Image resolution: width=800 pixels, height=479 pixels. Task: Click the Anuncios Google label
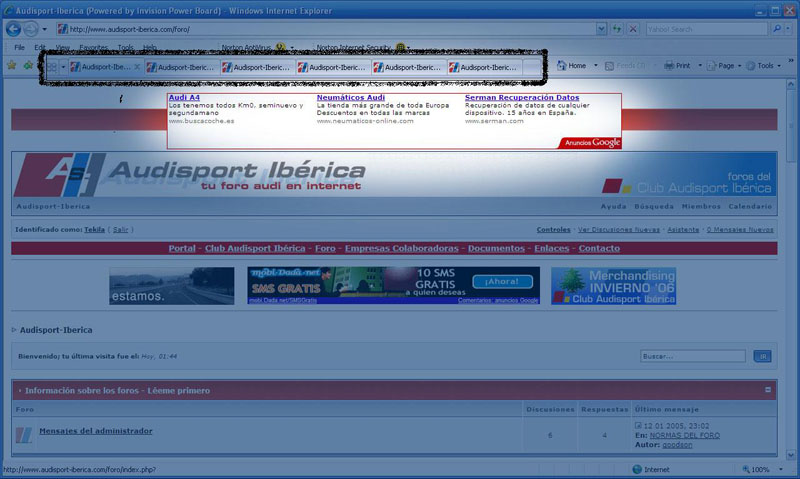tap(592, 142)
